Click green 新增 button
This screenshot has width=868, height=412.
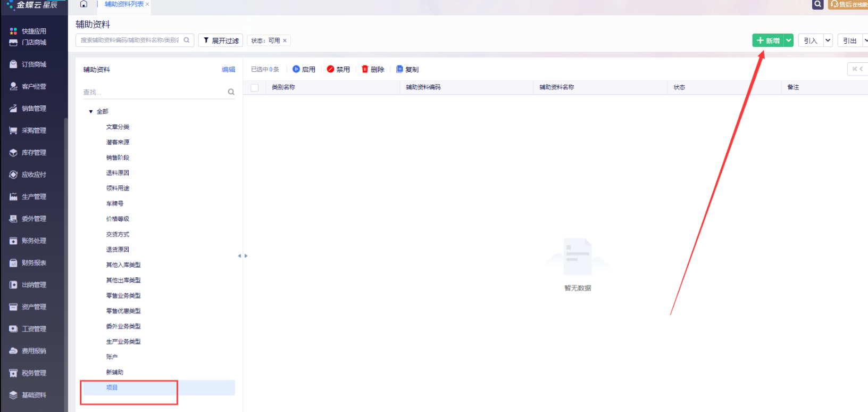[768, 40]
